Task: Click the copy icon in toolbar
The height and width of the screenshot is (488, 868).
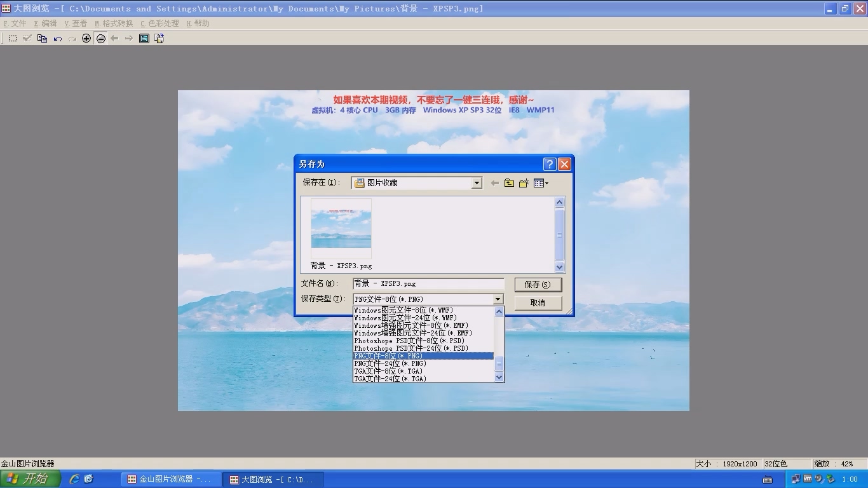Action: pos(43,39)
